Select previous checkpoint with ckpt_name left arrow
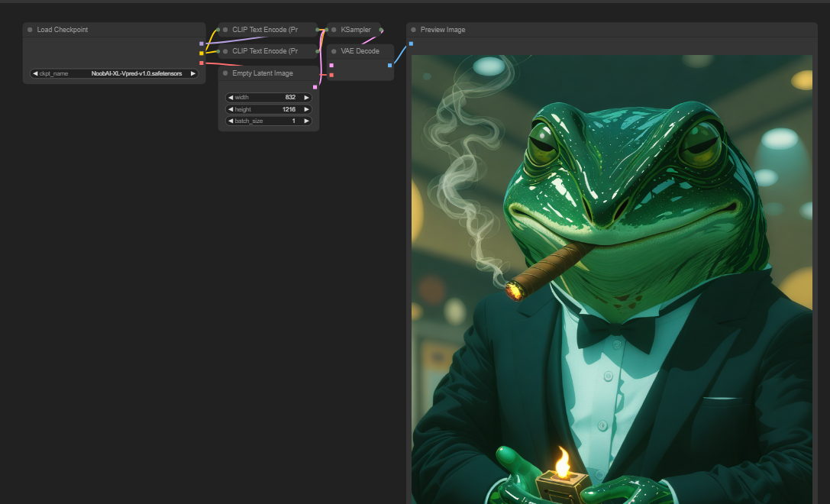This screenshot has width=830, height=504. [x=35, y=73]
